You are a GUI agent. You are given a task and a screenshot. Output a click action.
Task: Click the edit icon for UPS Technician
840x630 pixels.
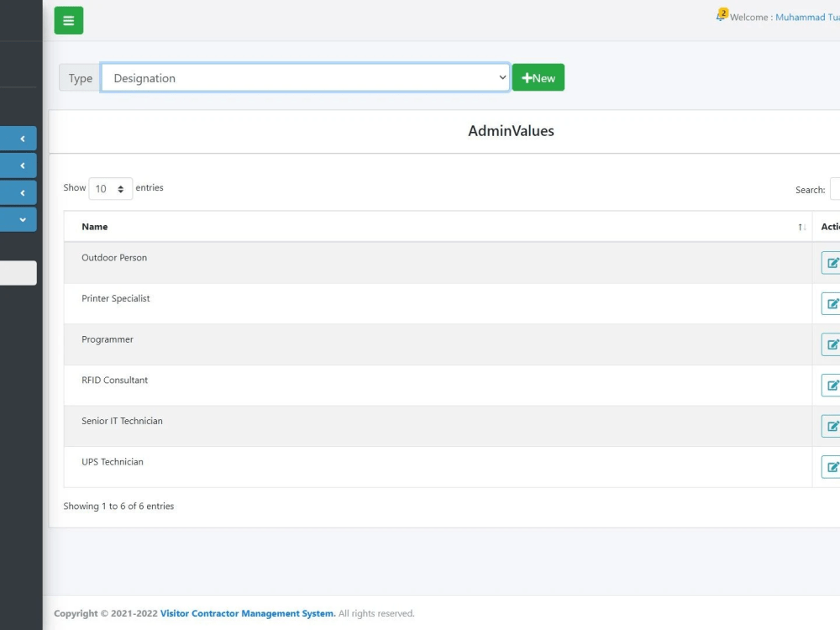pos(832,466)
